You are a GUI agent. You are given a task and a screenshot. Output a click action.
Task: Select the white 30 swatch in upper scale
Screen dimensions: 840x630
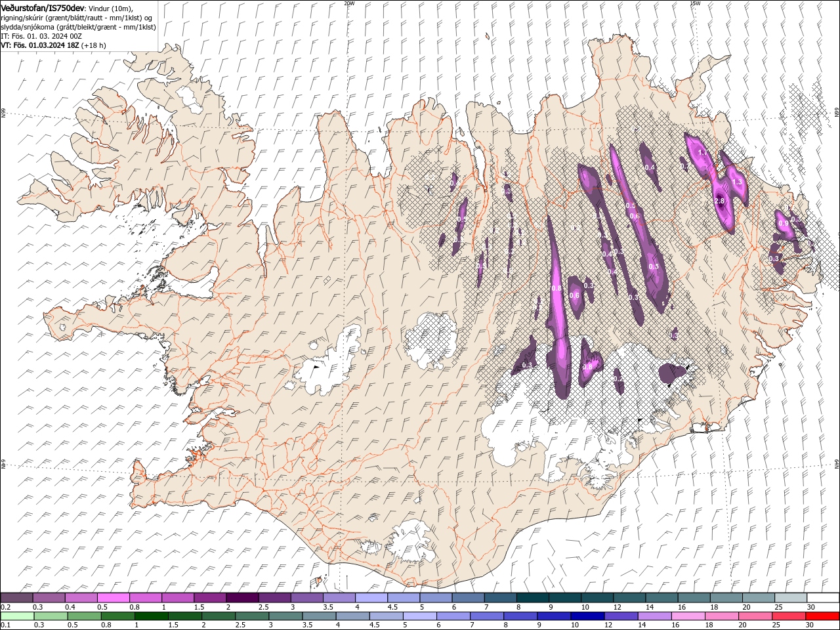coord(823,598)
